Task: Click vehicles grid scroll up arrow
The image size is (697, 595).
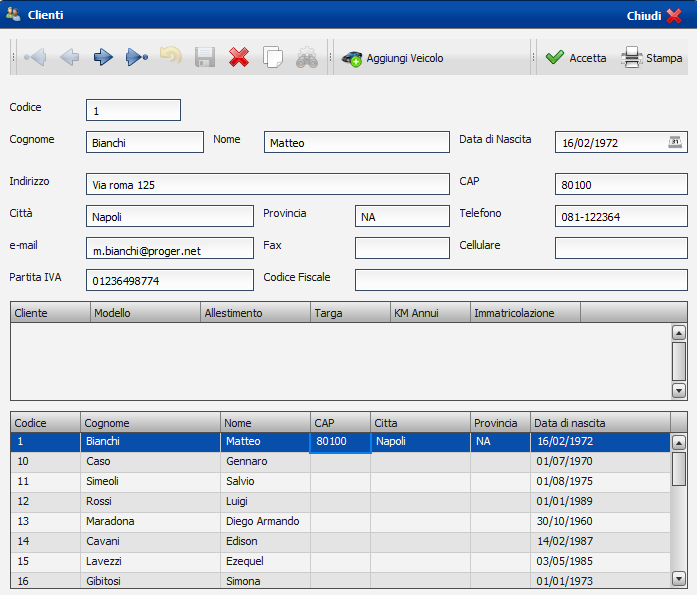Action: (679, 332)
